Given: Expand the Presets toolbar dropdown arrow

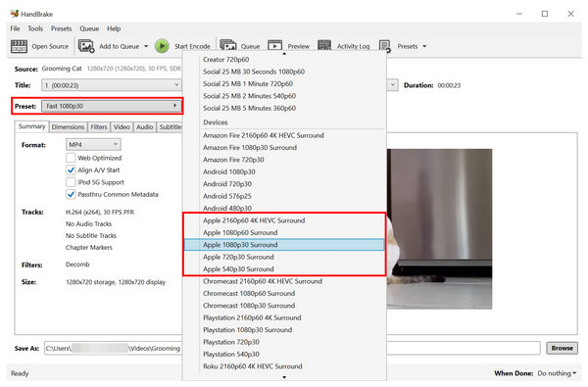Looking at the screenshot, I should (x=424, y=46).
